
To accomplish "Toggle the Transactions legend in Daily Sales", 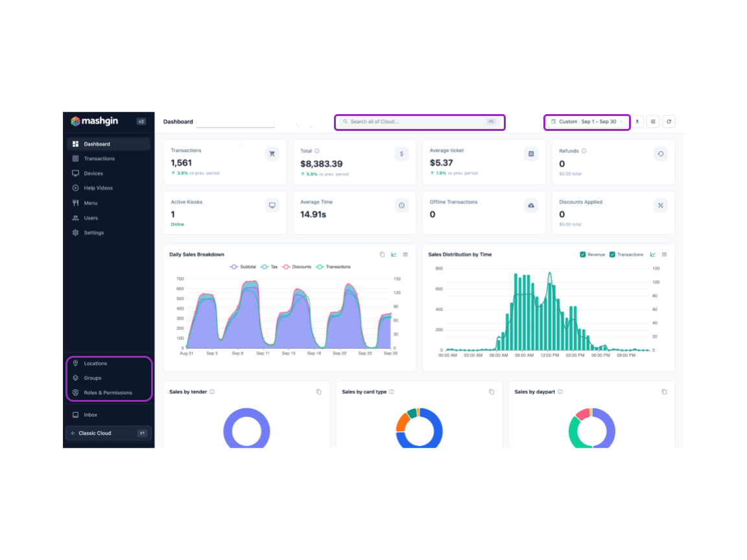I will [x=333, y=267].
